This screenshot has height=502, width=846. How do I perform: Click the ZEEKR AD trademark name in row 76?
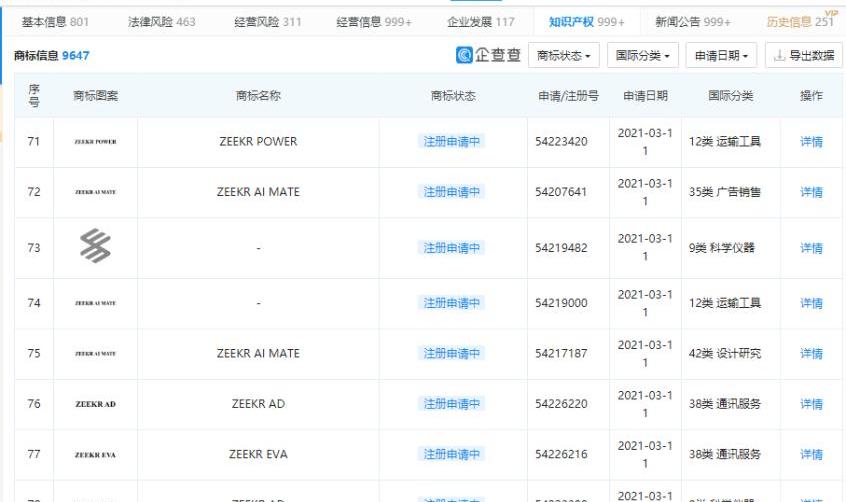258,404
